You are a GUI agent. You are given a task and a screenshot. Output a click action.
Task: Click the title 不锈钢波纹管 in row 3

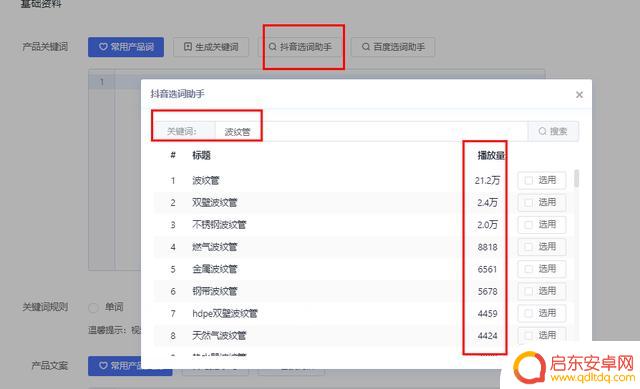point(219,225)
